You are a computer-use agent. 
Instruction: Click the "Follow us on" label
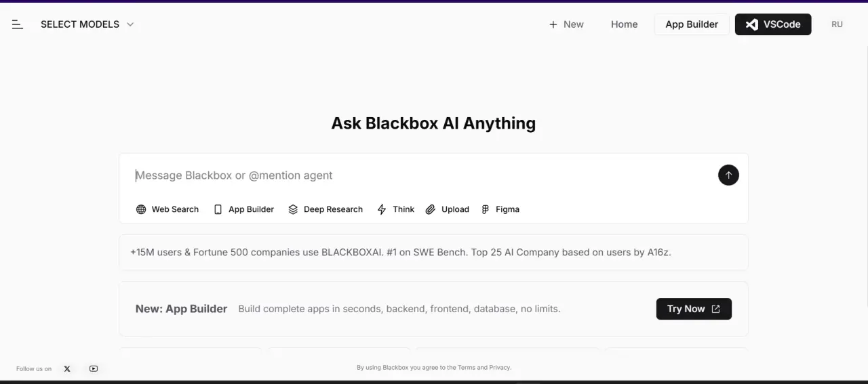[x=34, y=369]
